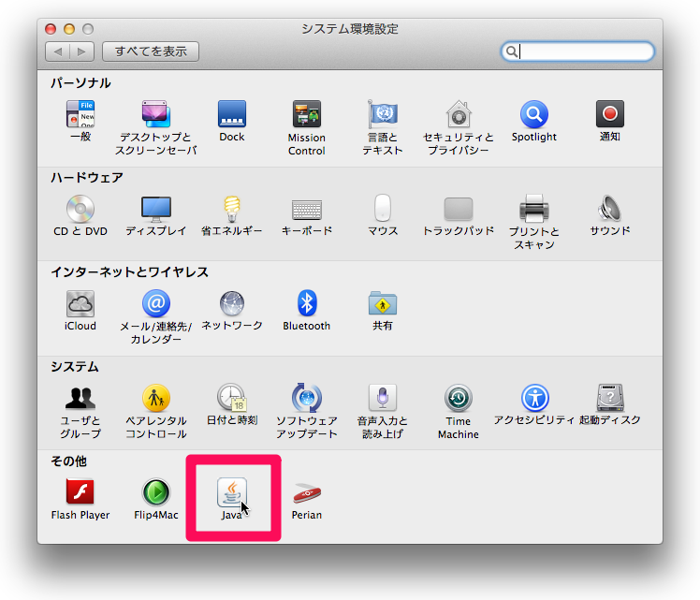Open the Java preference pane
The height and width of the screenshot is (600, 700).
coord(232,491)
